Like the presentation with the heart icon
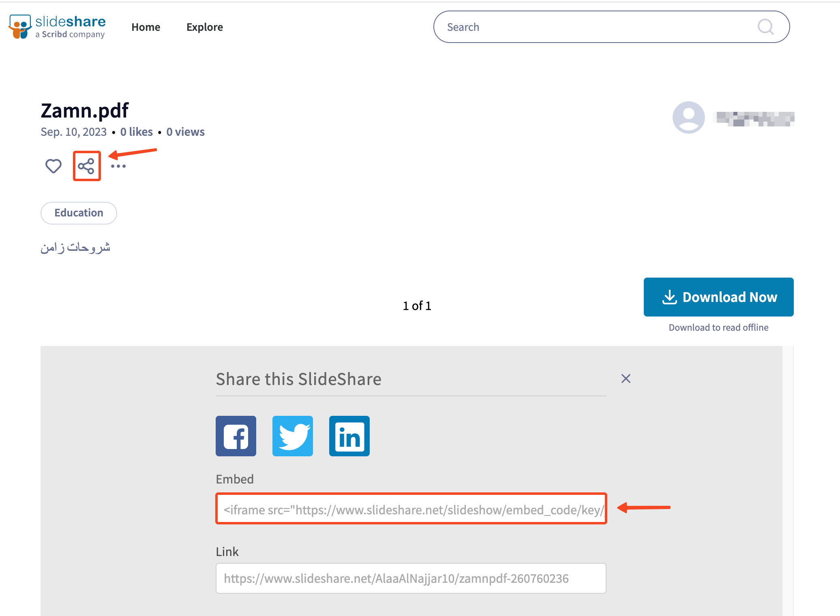 (x=54, y=166)
